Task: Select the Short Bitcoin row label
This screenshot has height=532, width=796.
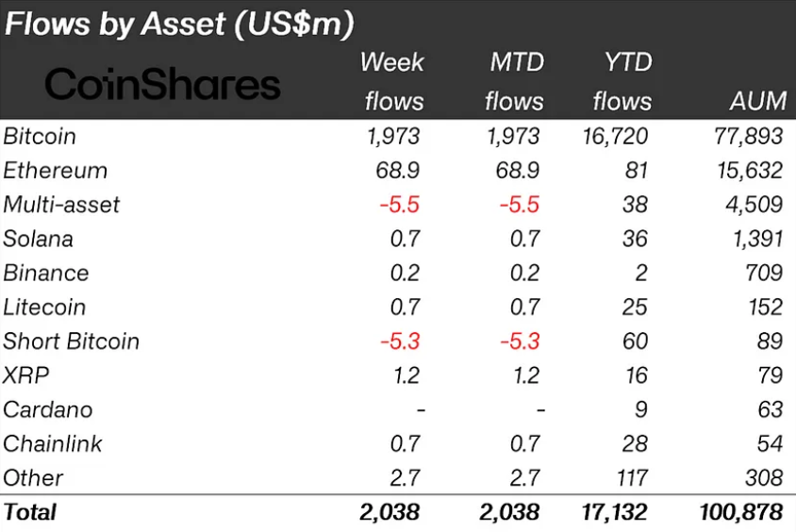Action: pos(71,341)
